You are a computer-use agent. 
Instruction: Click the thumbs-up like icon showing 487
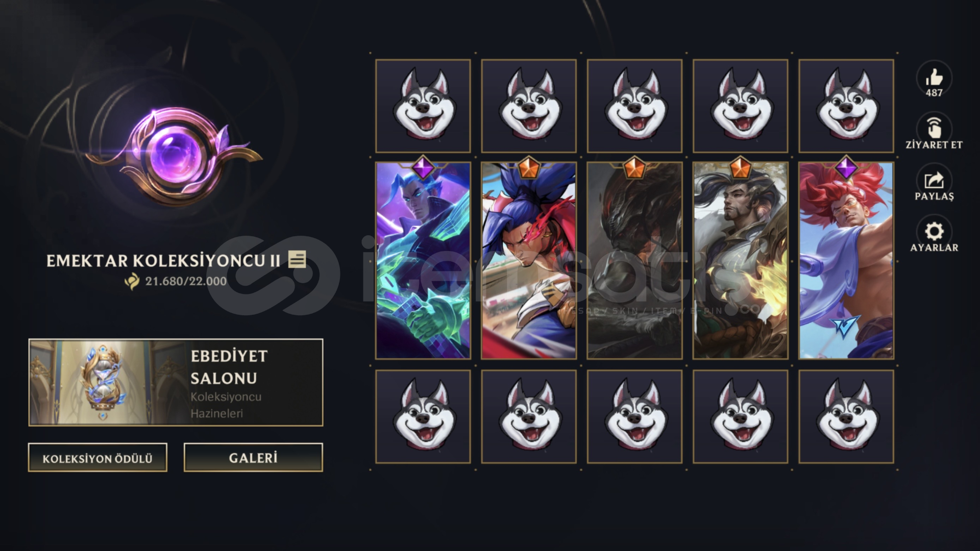tap(934, 78)
